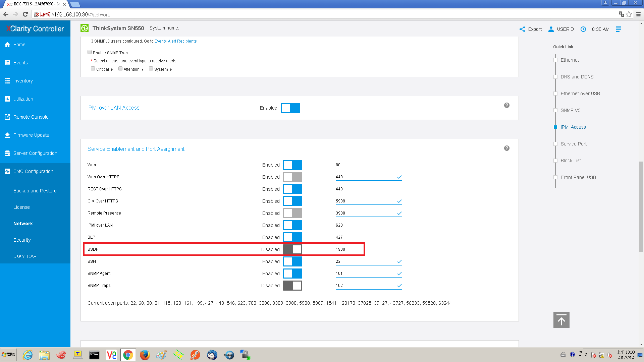Image resolution: width=644 pixels, height=362 pixels.
Task: Check the Critical event type checkbox
Action: [93, 69]
